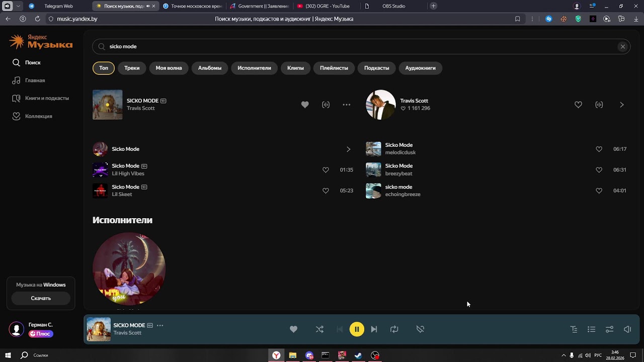Like Sicko Mode by Lil High Vibes

click(x=326, y=170)
